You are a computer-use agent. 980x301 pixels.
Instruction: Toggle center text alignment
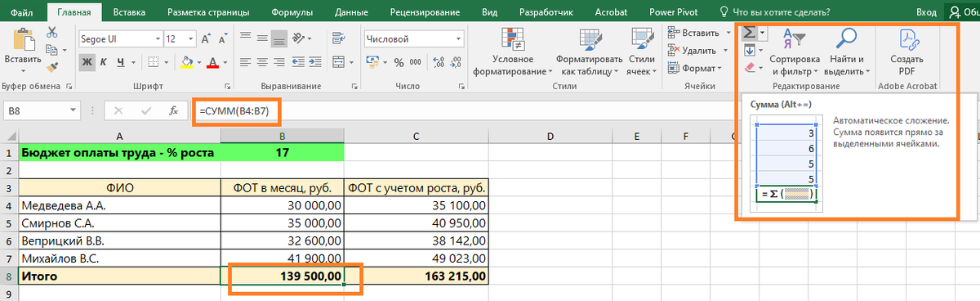[262, 62]
